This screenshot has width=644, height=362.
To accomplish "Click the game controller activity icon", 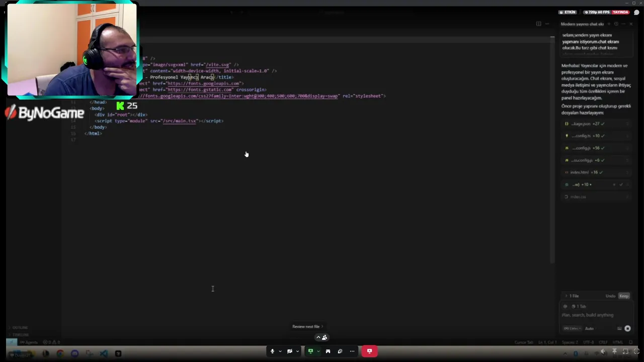I will pyautogui.click(x=328, y=351).
